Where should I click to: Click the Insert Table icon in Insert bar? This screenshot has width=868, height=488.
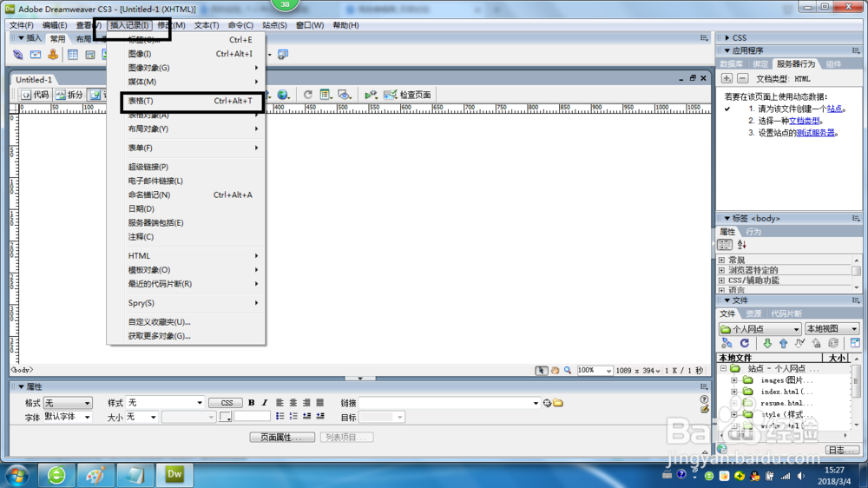(73, 55)
